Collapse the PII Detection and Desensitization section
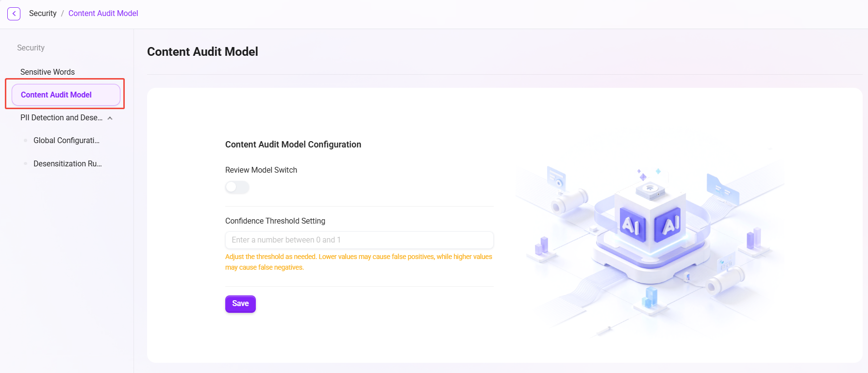 pyautogui.click(x=110, y=118)
